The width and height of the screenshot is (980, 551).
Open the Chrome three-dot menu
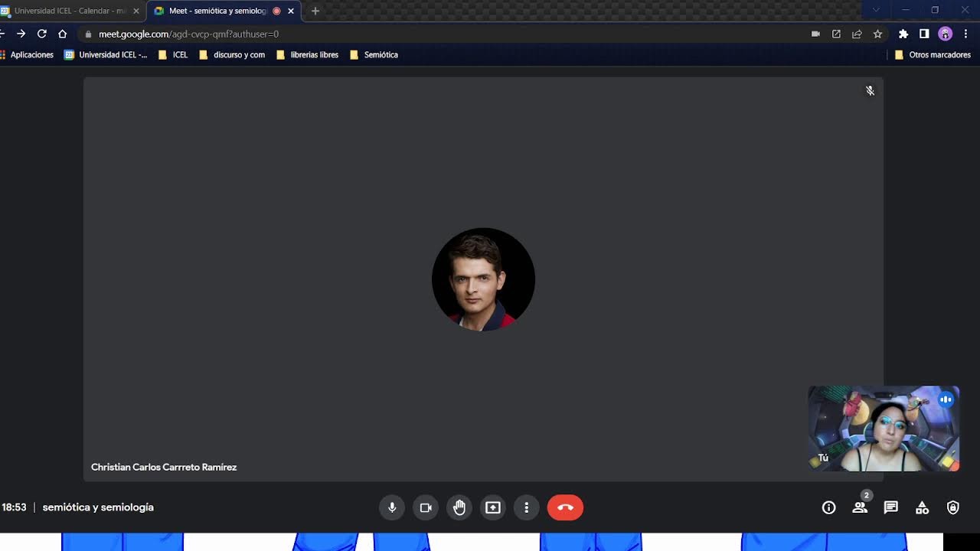[x=966, y=34]
